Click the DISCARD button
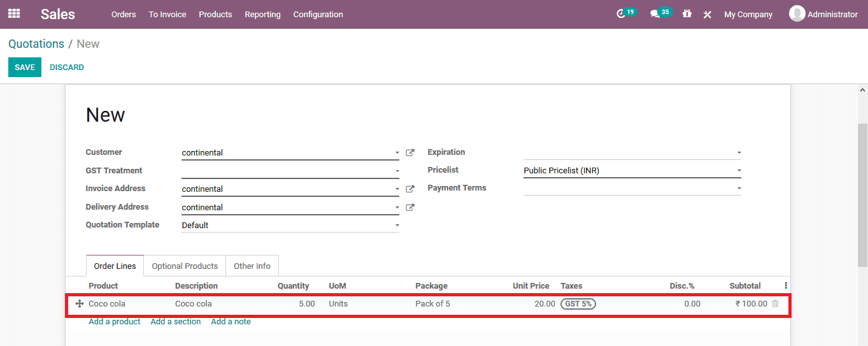The image size is (868, 346). (67, 68)
